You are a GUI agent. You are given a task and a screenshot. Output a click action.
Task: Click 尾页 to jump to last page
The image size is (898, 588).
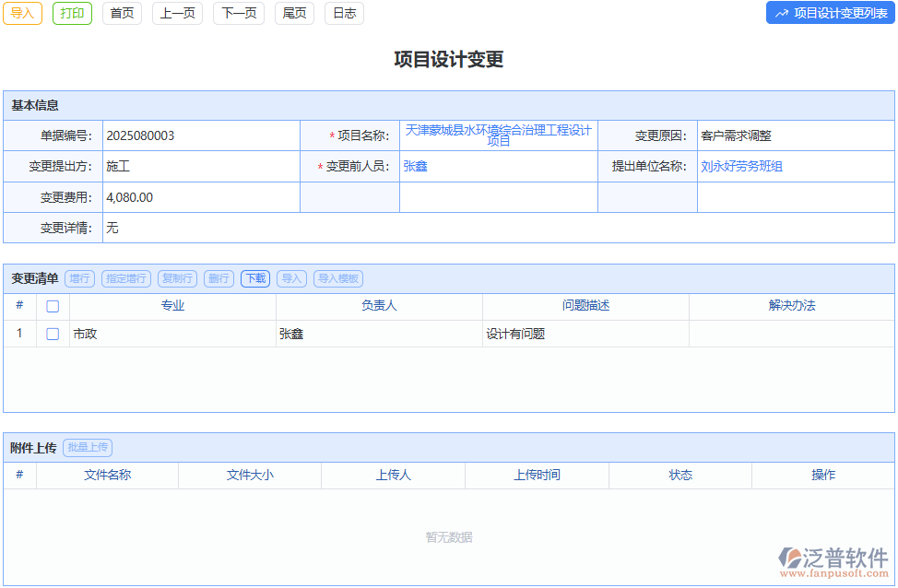click(x=293, y=14)
